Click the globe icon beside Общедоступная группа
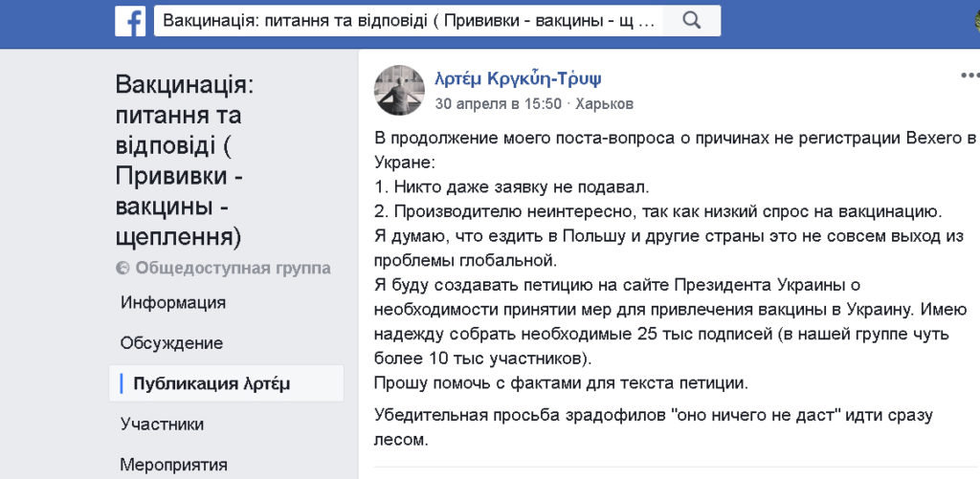 pyautogui.click(x=122, y=269)
